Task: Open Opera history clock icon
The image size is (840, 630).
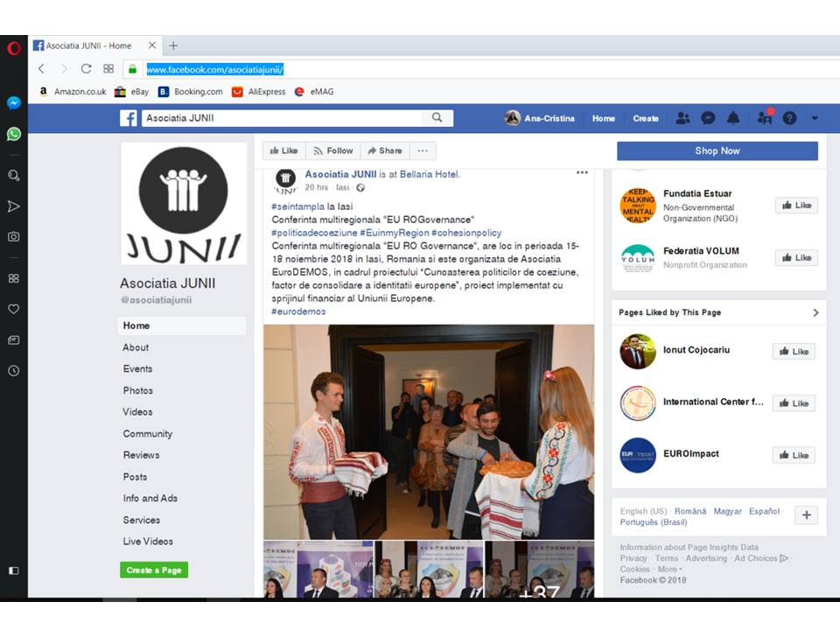Action: pos(14,371)
